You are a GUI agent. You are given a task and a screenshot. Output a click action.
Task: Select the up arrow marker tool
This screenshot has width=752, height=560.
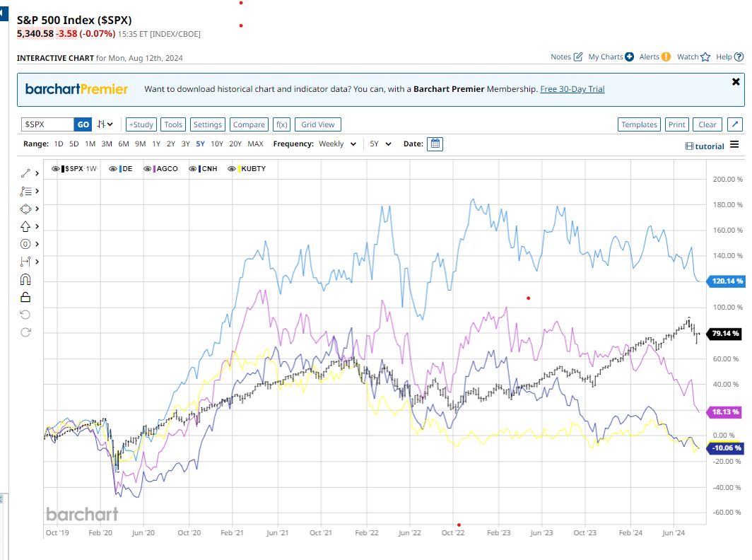coord(25,226)
